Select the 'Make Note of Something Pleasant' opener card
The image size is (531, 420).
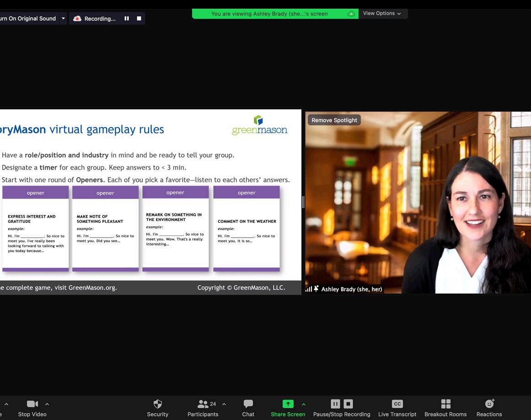click(105, 229)
